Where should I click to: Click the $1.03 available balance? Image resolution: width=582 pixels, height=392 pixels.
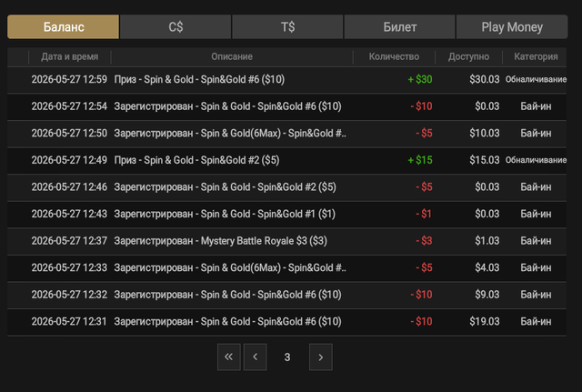tap(487, 241)
